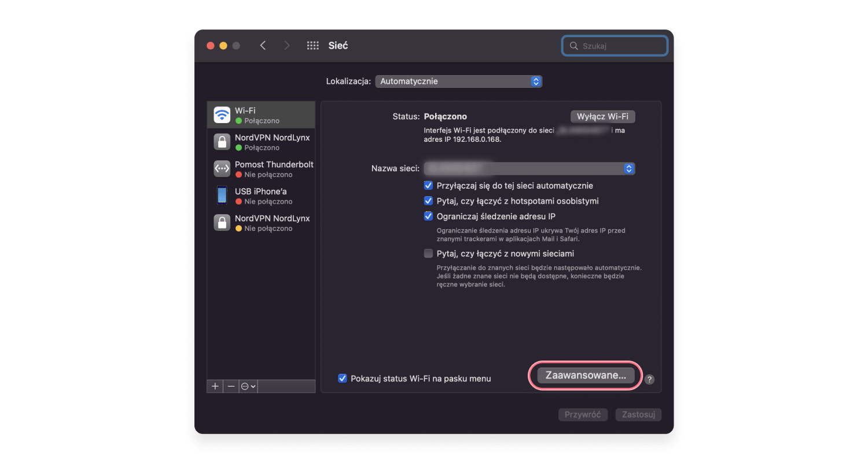Click the Sieć window title
Screen dimensions: 868x463
tap(338, 46)
